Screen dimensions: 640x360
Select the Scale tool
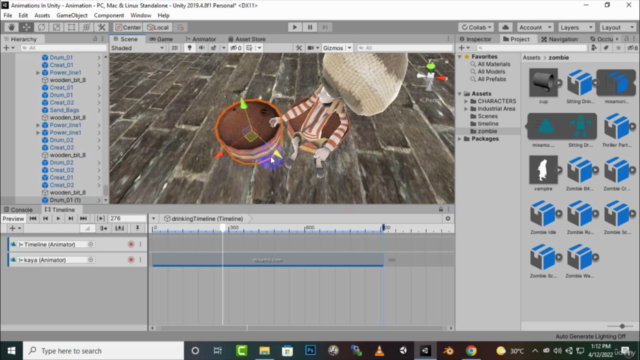(x=56, y=27)
